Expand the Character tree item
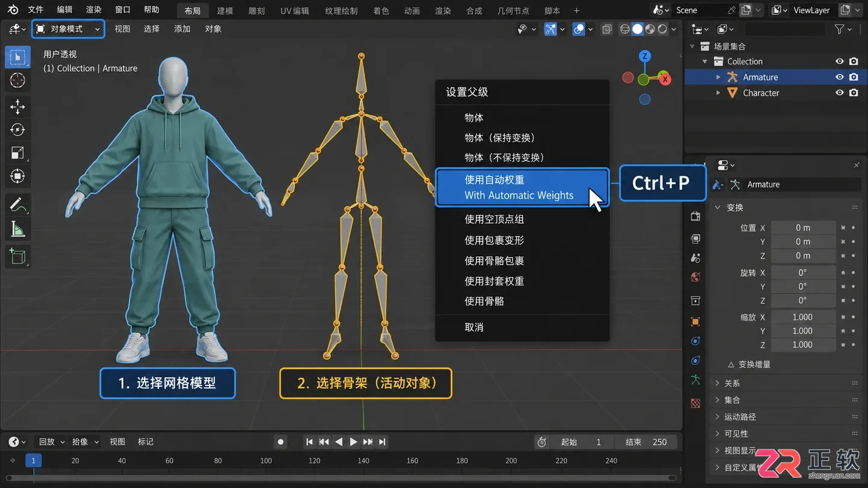868x488 pixels. pos(718,93)
